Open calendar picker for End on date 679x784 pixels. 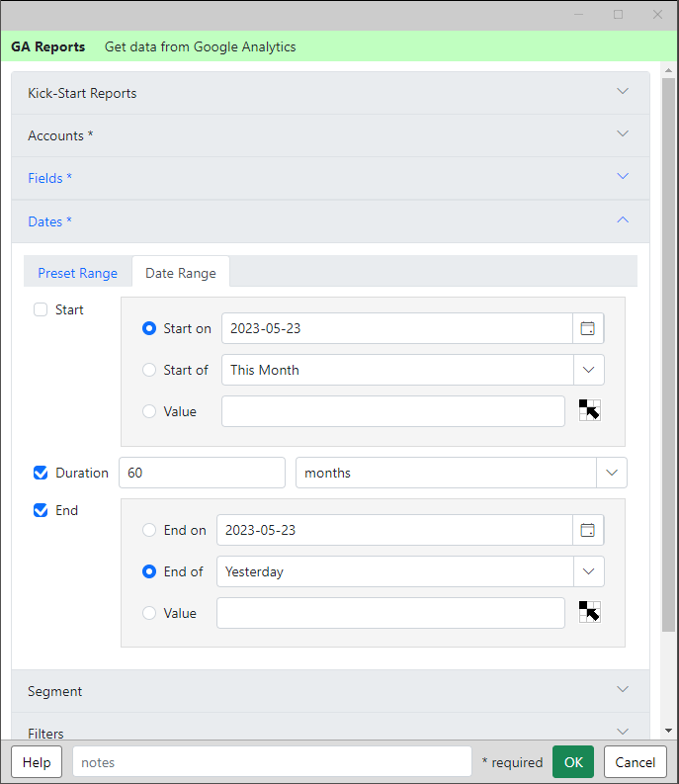(588, 530)
